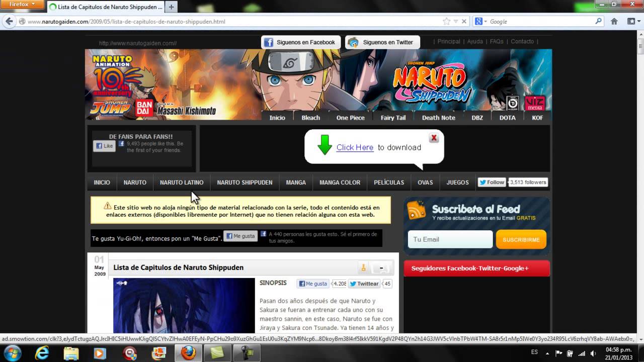
Task: Click Siguenos en Facebook button
Action: pyautogui.click(x=301, y=42)
